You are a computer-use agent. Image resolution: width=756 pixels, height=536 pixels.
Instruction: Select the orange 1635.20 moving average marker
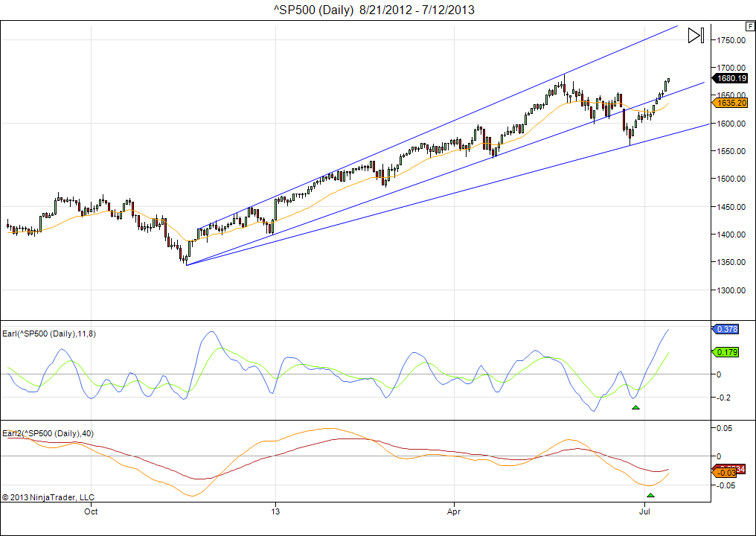[731, 103]
